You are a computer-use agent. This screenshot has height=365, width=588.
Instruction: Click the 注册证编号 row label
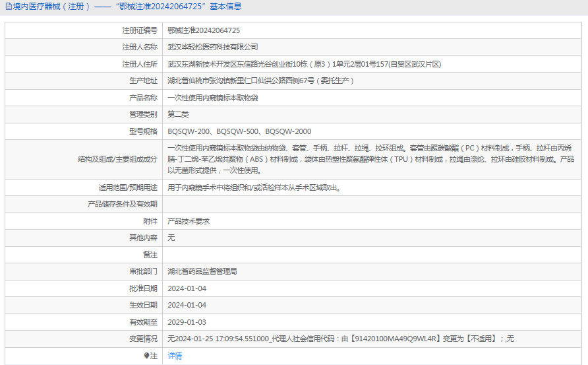[x=140, y=30]
